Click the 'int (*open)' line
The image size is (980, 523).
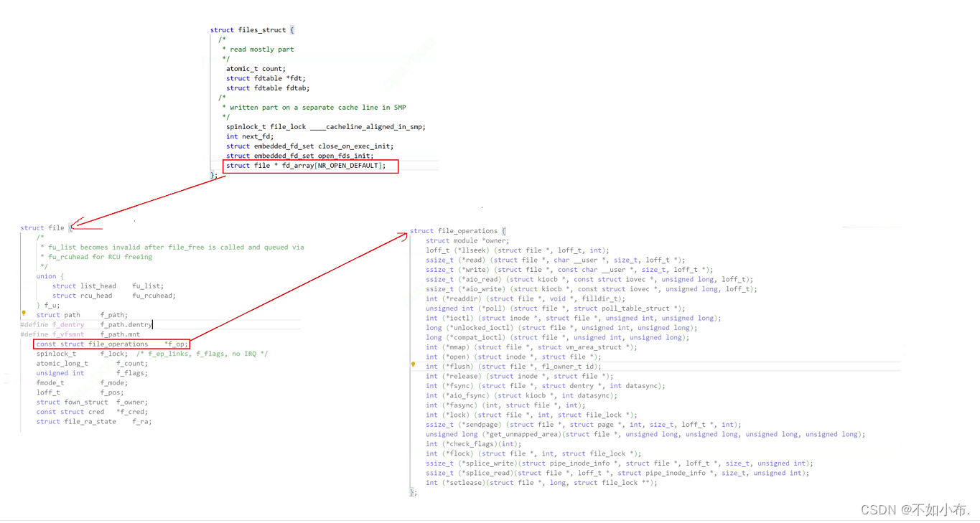[513, 357]
